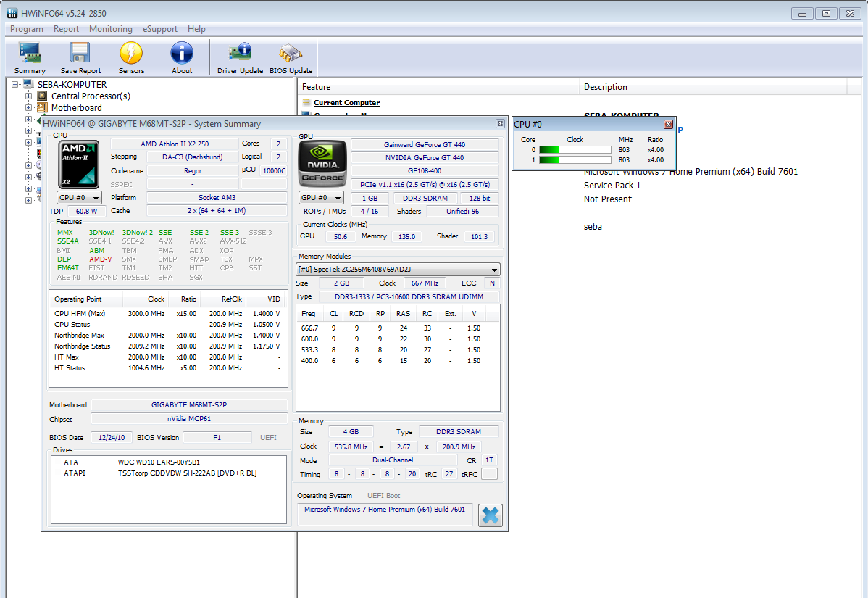Click the AMD Athlon II processor logo
The height and width of the screenshot is (598, 868).
(79, 165)
